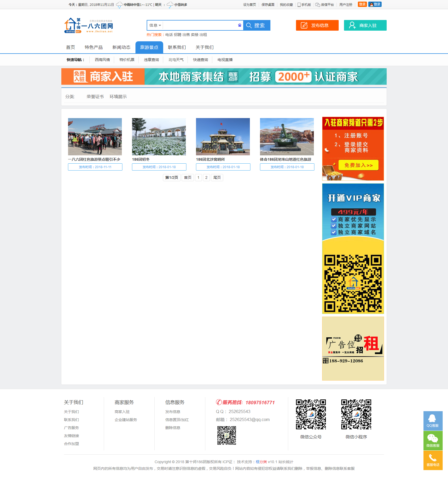This screenshot has height=481, width=448.
Task: Type in the search input field
Action: tap(200, 25)
